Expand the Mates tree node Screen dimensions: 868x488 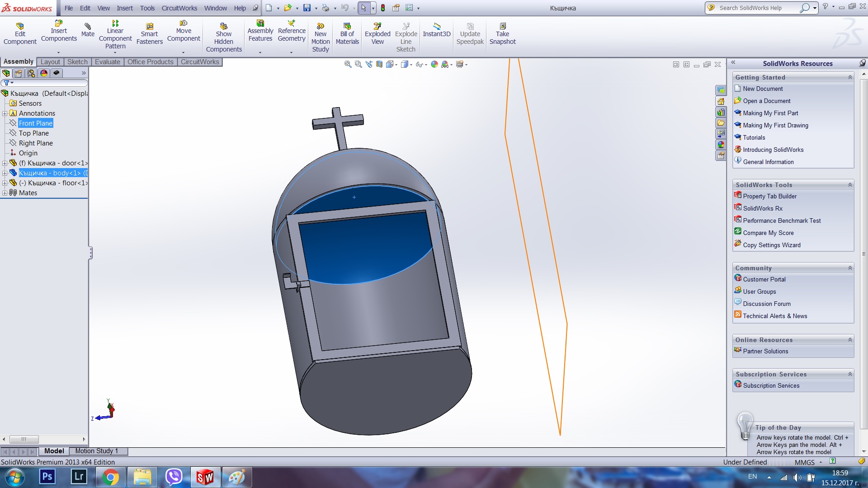coord(5,193)
